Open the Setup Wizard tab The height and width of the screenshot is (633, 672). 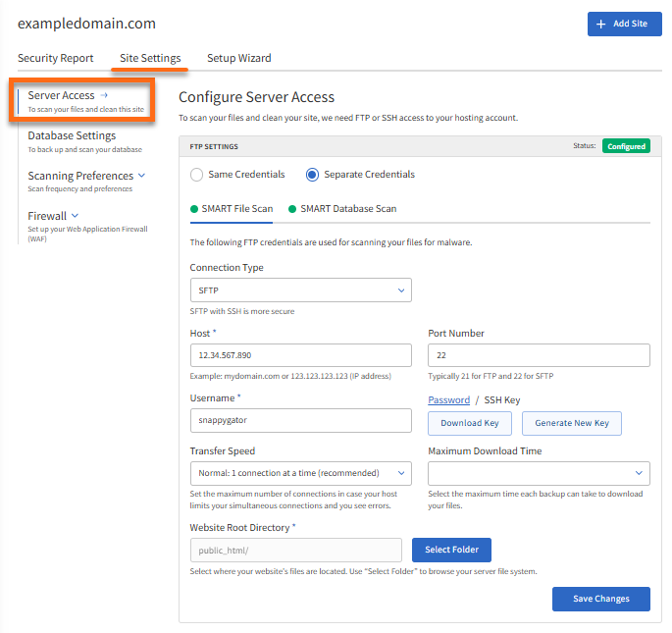point(239,58)
